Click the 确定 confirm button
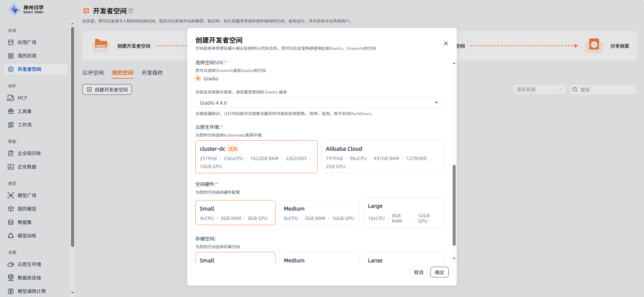This screenshot has width=644, height=297. coord(439,272)
